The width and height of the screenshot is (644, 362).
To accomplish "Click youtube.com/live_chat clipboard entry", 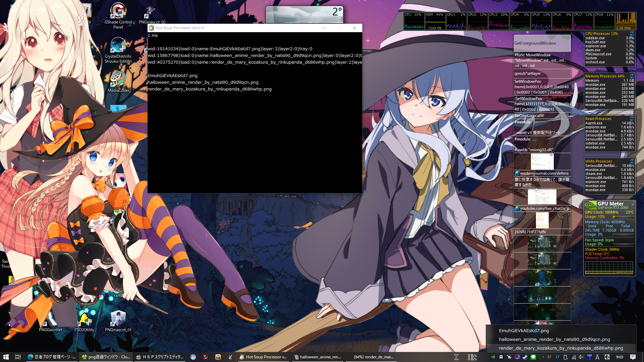I will (x=543, y=208).
